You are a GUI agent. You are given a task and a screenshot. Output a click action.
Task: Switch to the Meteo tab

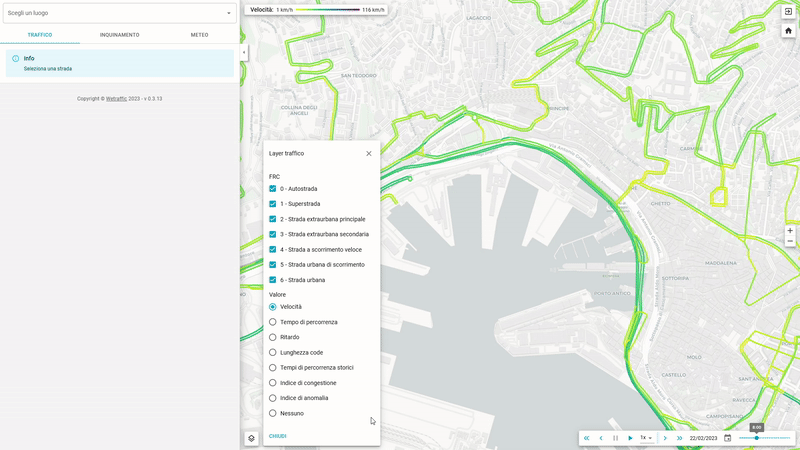pyautogui.click(x=199, y=35)
